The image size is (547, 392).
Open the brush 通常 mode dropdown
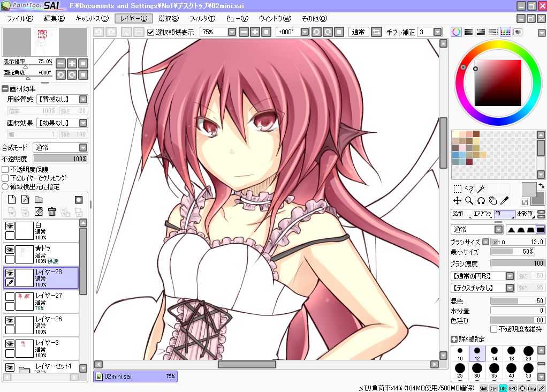click(x=498, y=230)
